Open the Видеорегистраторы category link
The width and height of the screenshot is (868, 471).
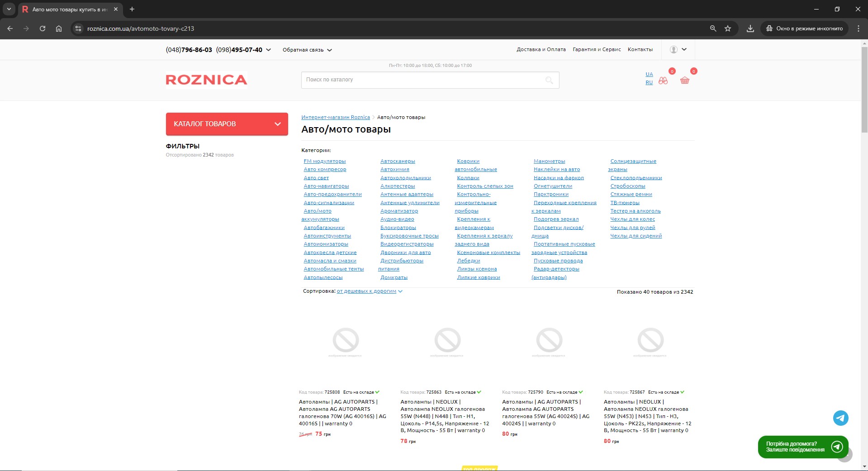[x=407, y=244]
